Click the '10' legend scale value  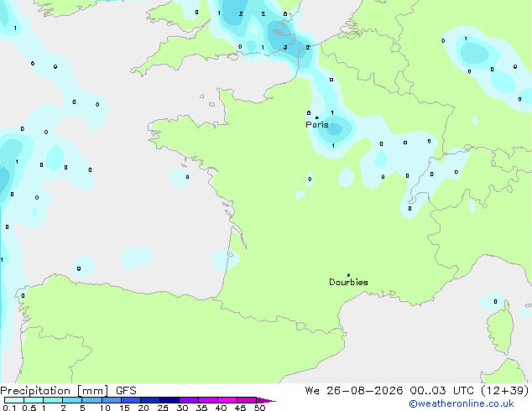[x=105, y=408]
